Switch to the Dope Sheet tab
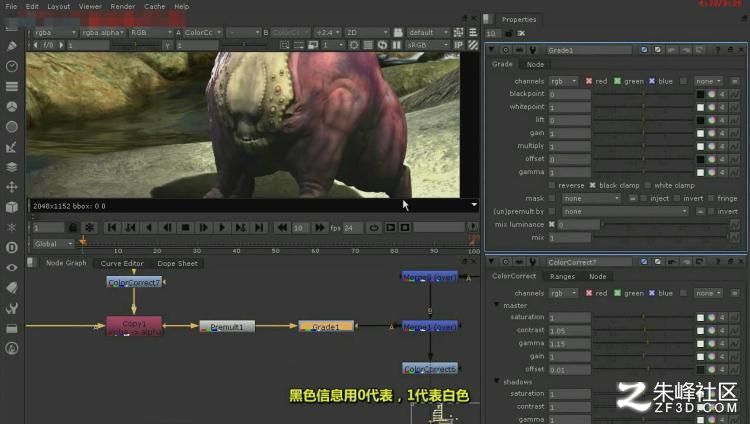750x424 pixels. [x=177, y=263]
